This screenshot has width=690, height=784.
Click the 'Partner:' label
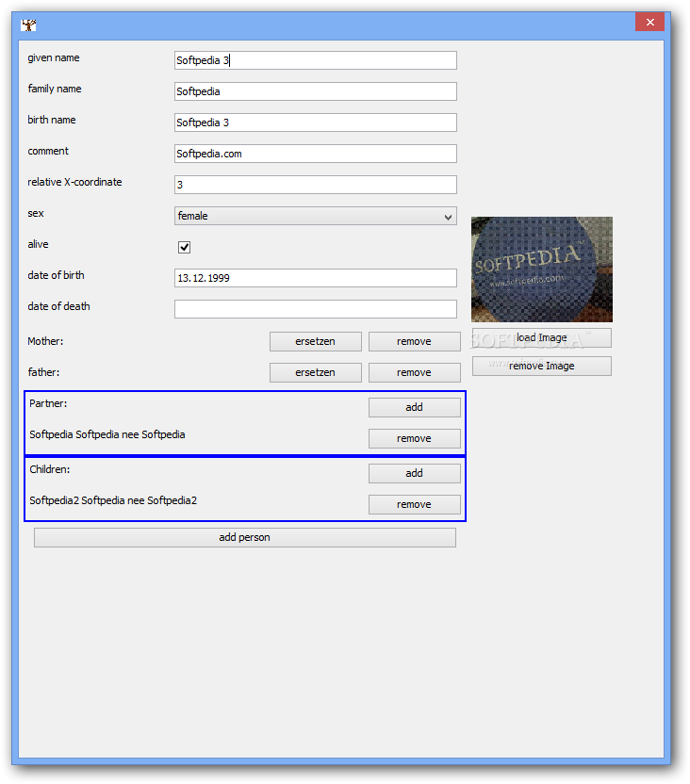point(48,403)
